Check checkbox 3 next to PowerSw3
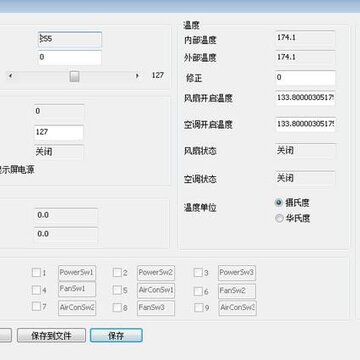The width and height of the screenshot is (360, 360). coord(198,273)
